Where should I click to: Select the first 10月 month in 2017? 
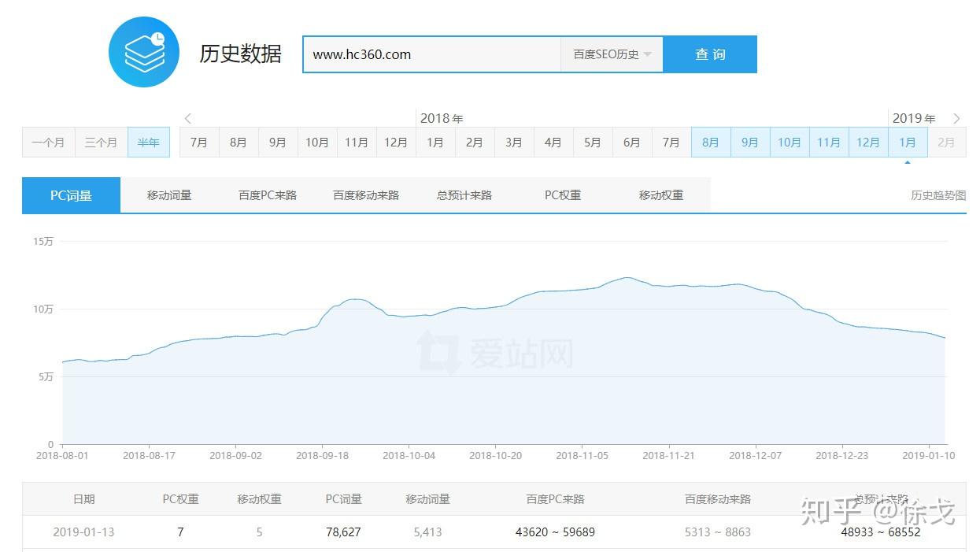coord(317,143)
